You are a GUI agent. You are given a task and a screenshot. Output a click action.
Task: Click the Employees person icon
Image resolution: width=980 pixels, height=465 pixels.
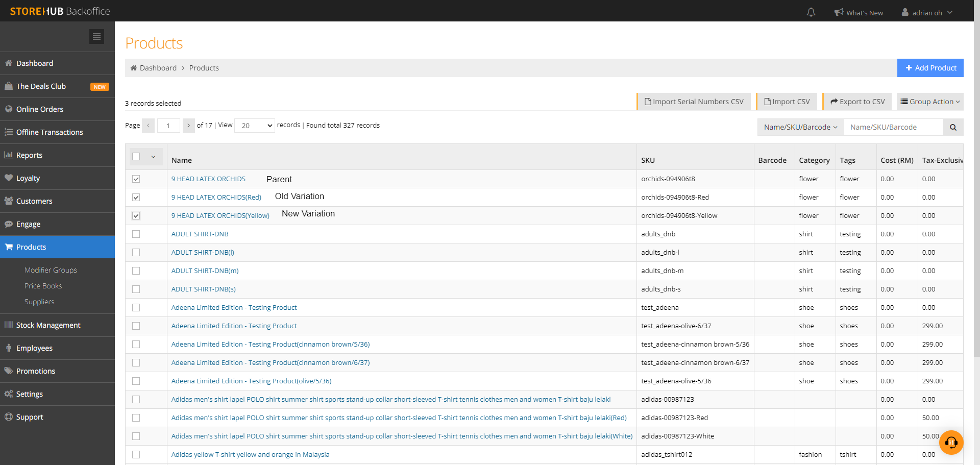(x=9, y=348)
